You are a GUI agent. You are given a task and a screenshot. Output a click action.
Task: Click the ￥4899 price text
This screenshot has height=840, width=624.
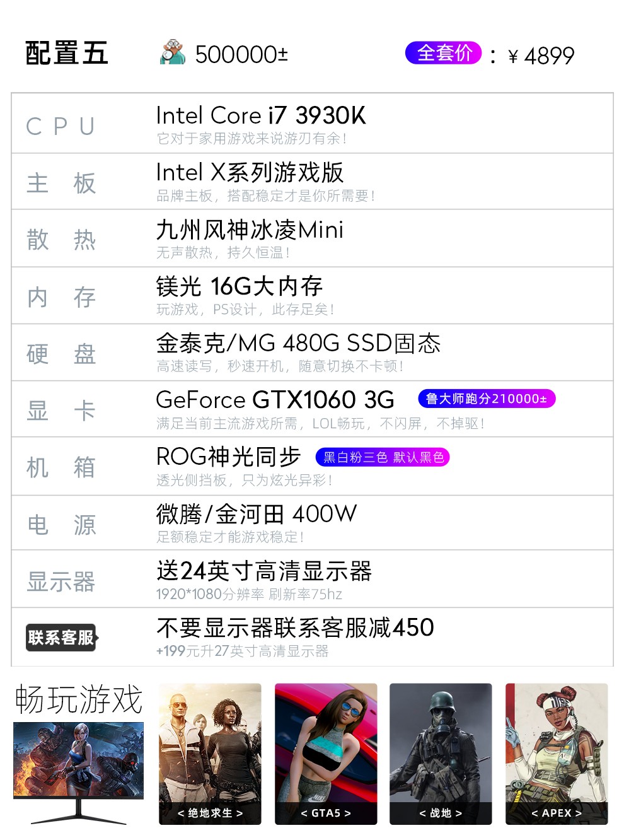click(x=540, y=56)
